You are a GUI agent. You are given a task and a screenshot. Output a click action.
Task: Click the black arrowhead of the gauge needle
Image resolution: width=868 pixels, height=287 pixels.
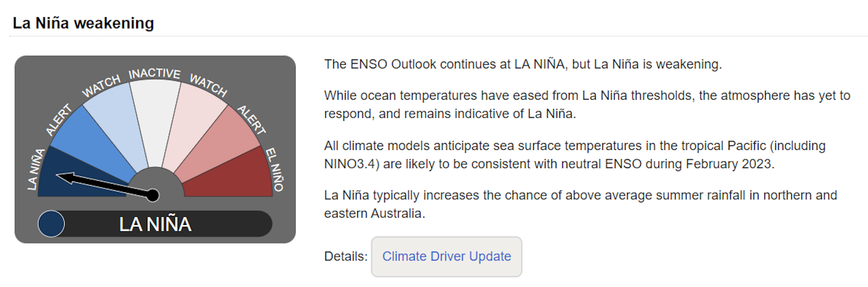click(x=65, y=178)
